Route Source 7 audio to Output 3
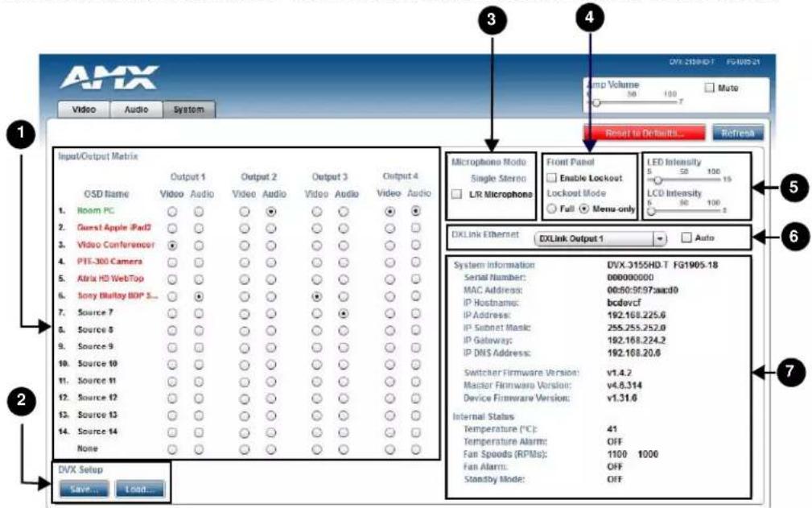 (343, 313)
